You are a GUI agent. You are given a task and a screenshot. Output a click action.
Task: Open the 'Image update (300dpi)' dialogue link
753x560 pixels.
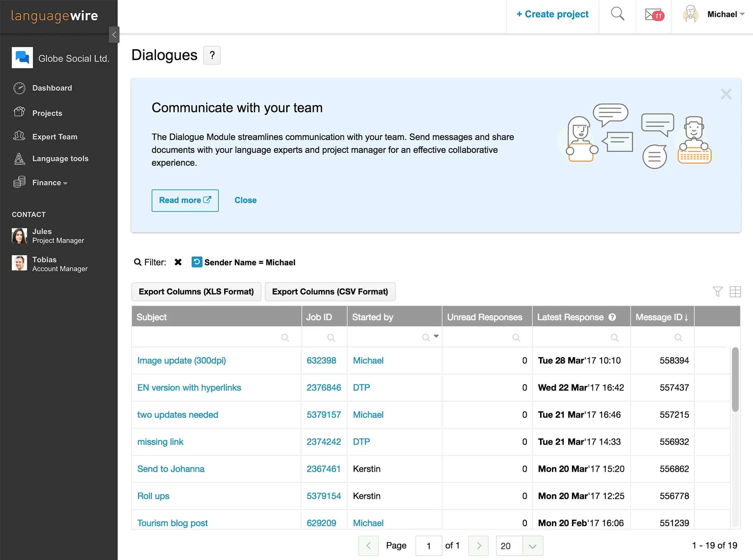coord(181,361)
